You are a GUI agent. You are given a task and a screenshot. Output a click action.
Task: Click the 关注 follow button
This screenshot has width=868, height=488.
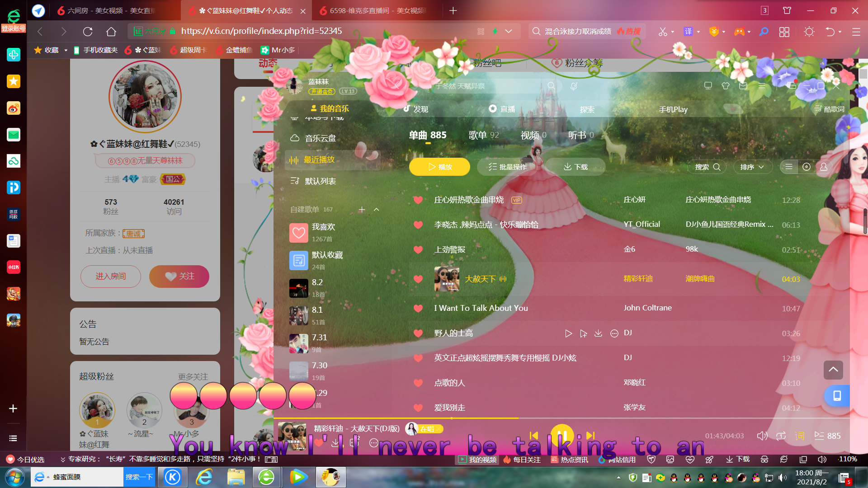pyautogui.click(x=179, y=276)
